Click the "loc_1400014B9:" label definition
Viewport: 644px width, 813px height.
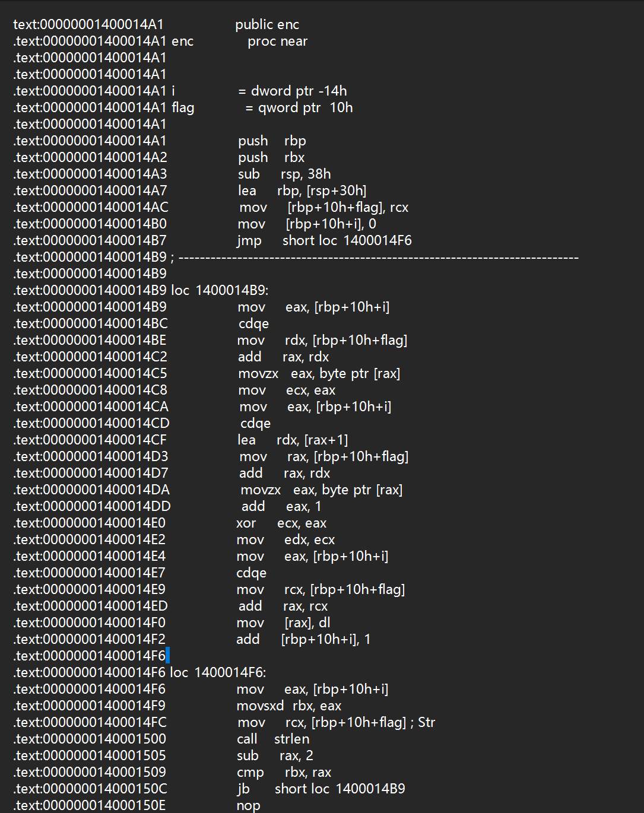coord(220,291)
